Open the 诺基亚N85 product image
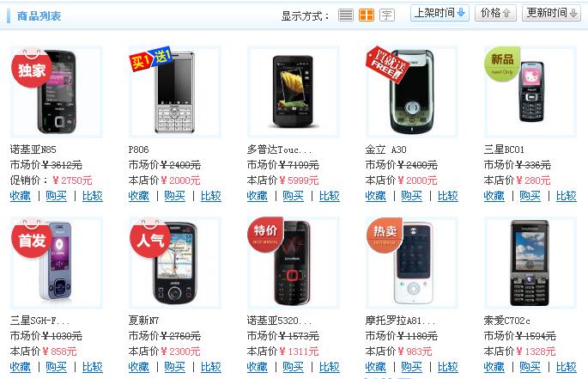Screen dimensions: 588x379 (x=57, y=92)
